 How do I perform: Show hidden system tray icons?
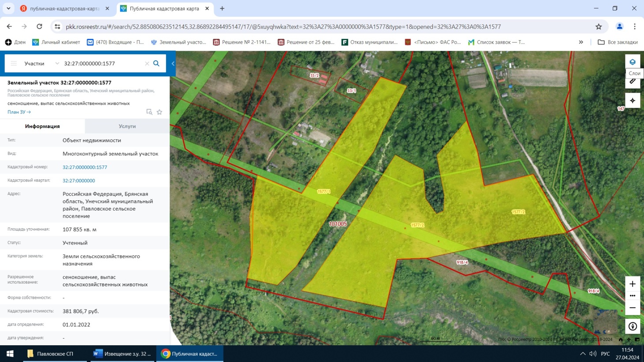[x=583, y=354]
